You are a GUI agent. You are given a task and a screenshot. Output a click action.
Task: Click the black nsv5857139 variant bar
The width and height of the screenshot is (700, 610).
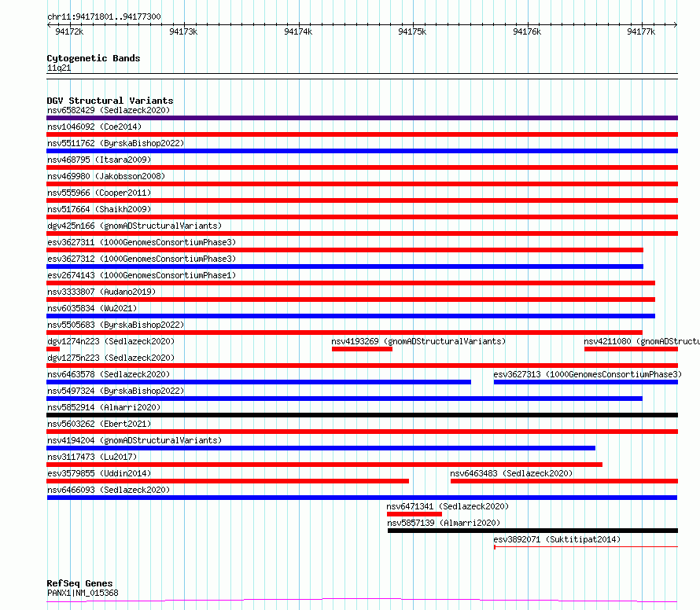(532, 531)
